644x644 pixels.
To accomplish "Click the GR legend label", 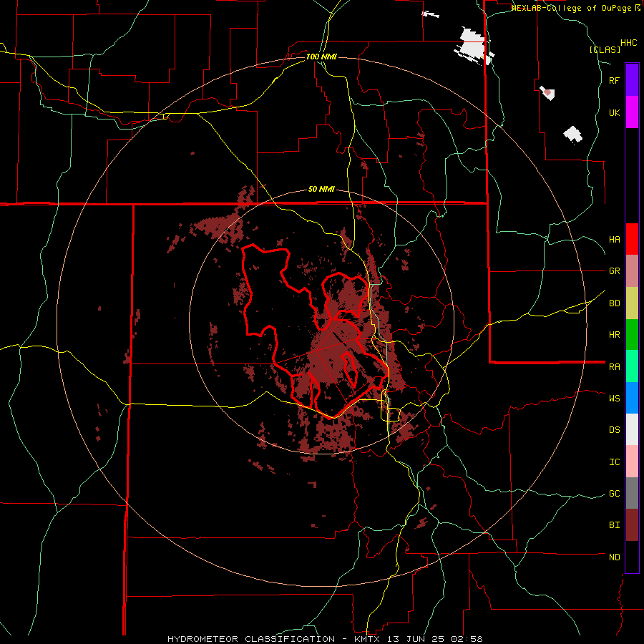I will (615, 271).
